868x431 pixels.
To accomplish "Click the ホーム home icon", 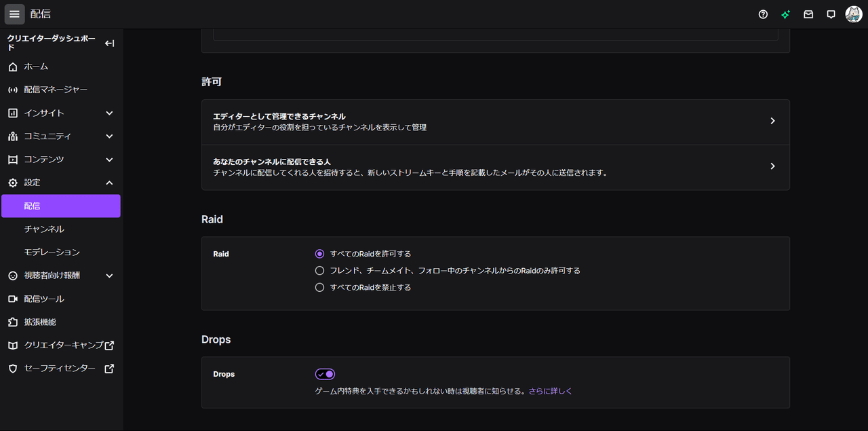I will [13, 67].
